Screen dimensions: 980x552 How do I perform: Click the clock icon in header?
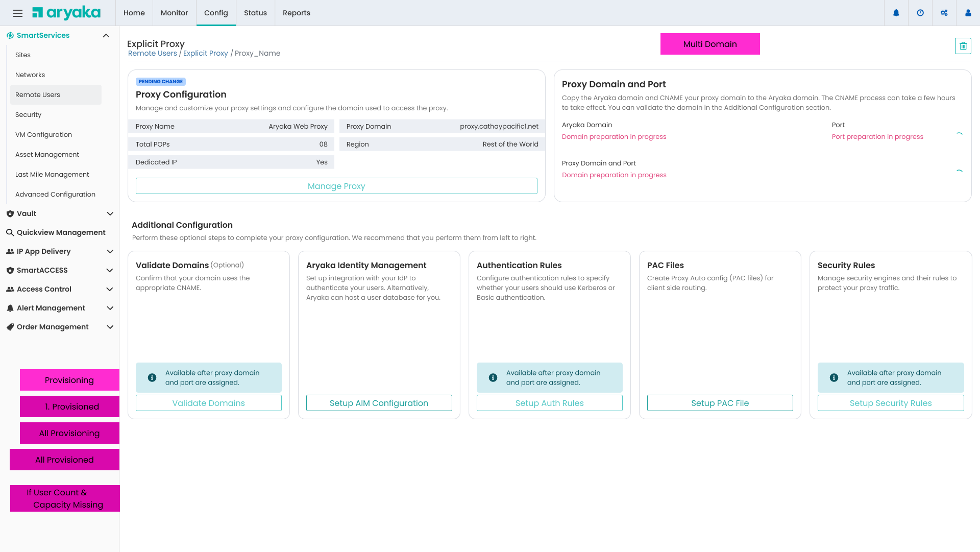pos(920,13)
